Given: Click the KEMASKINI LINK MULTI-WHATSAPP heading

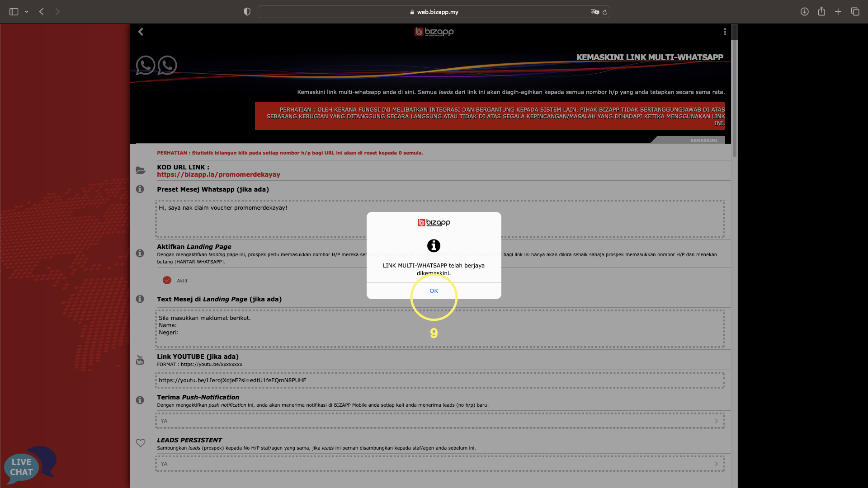Looking at the screenshot, I should (650, 57).
